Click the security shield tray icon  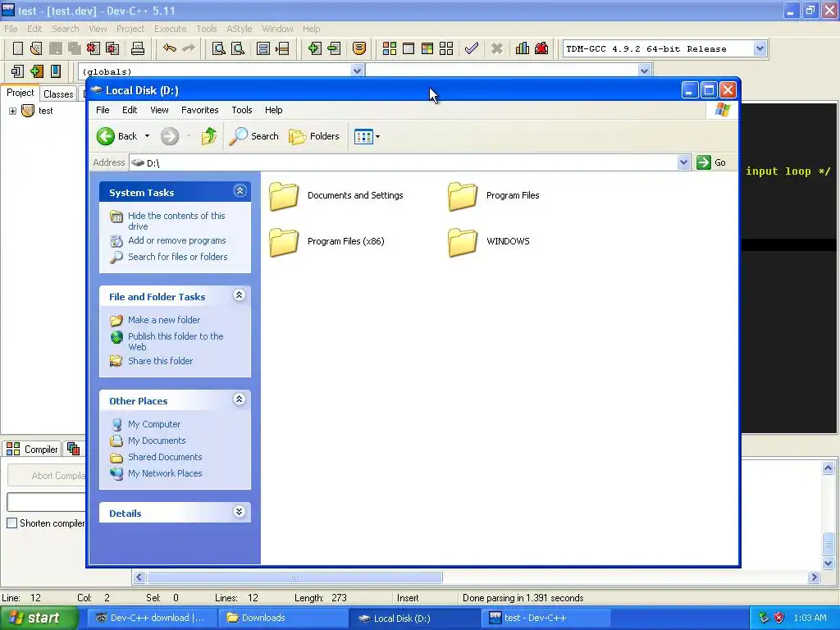click(x=778, y=618)
